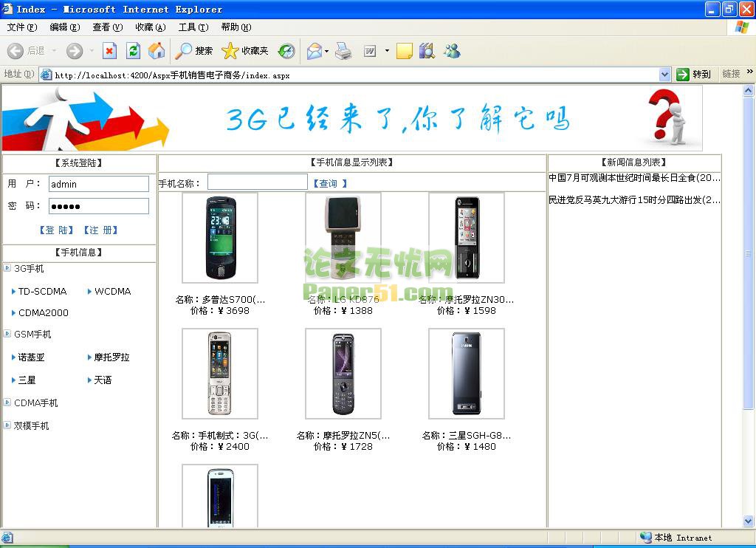Open 摩托罗拉ZN5 phone thumbnail
Viewport: 756px width, 548px height.
343,374
